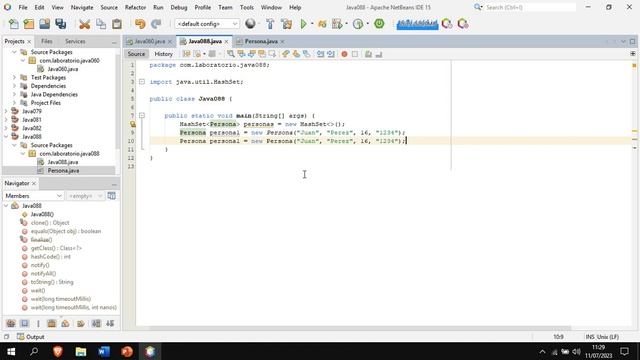
Task: Click the Paste clipboard icon
Action: [117, 24]
